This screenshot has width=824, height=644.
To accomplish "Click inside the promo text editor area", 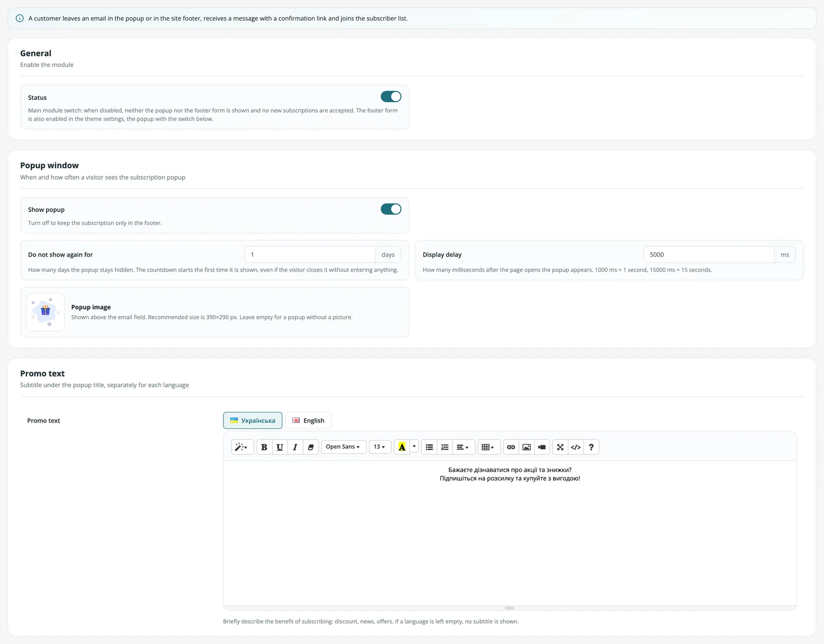I will coord(510,533).
